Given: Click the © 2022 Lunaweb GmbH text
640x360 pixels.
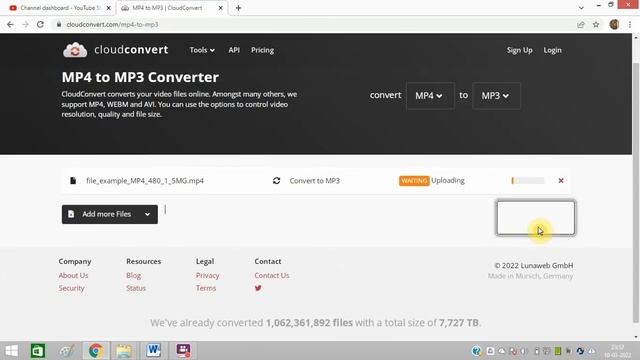Looking at the screenshot, I should click(x=534, y=265).
